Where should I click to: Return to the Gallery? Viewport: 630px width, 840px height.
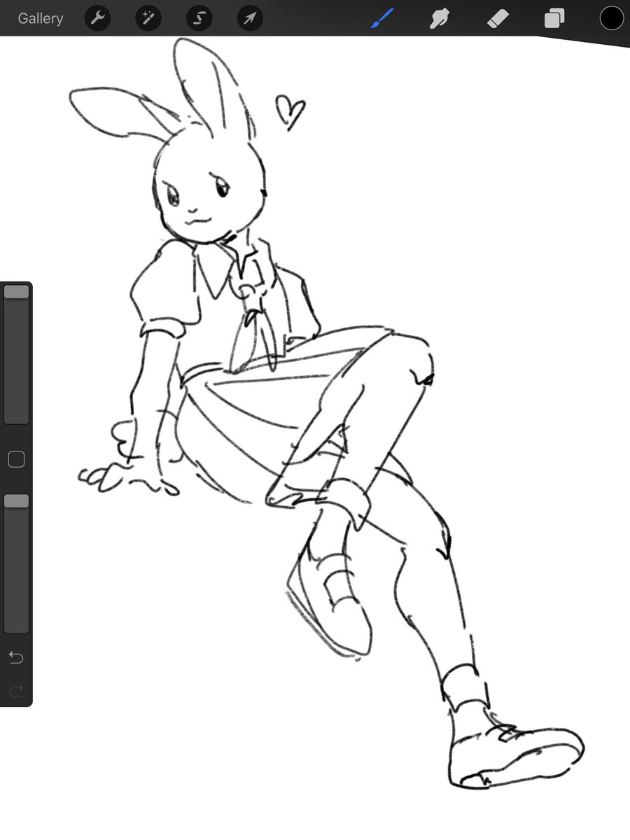41,19
